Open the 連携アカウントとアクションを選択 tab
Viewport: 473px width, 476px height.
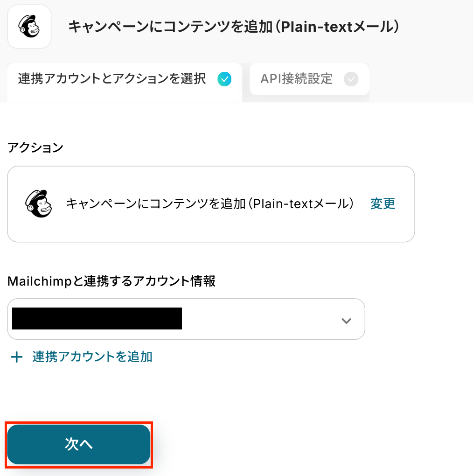pos(112,79)
